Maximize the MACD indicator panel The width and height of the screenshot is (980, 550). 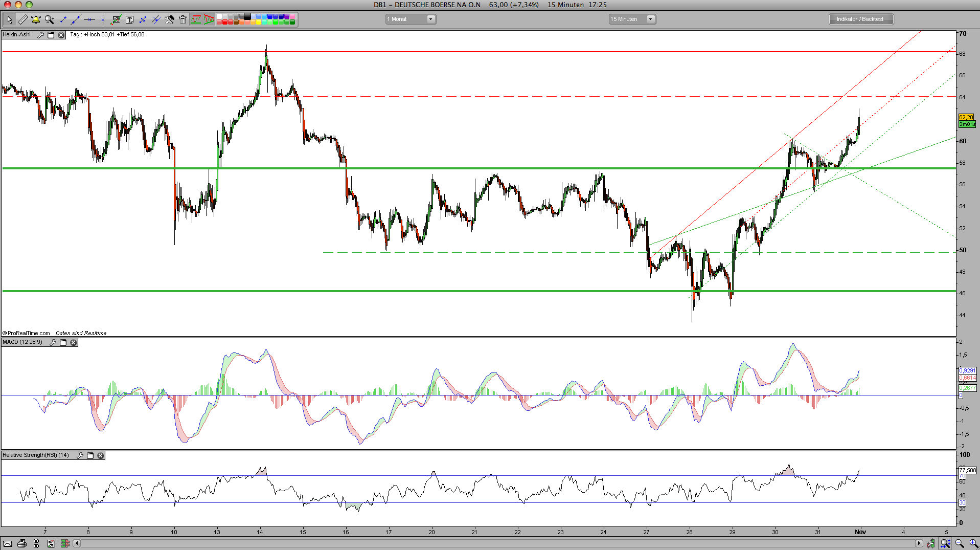pos(63,342)
